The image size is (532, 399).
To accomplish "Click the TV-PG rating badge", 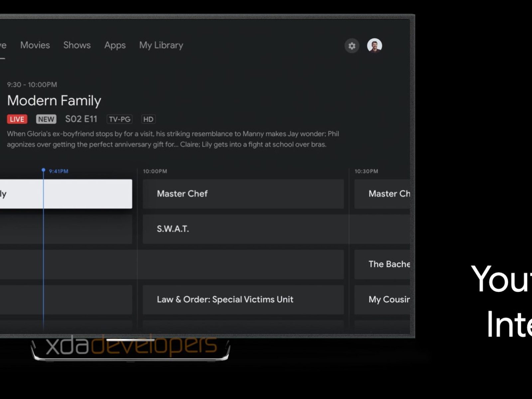I will point(119,119).
